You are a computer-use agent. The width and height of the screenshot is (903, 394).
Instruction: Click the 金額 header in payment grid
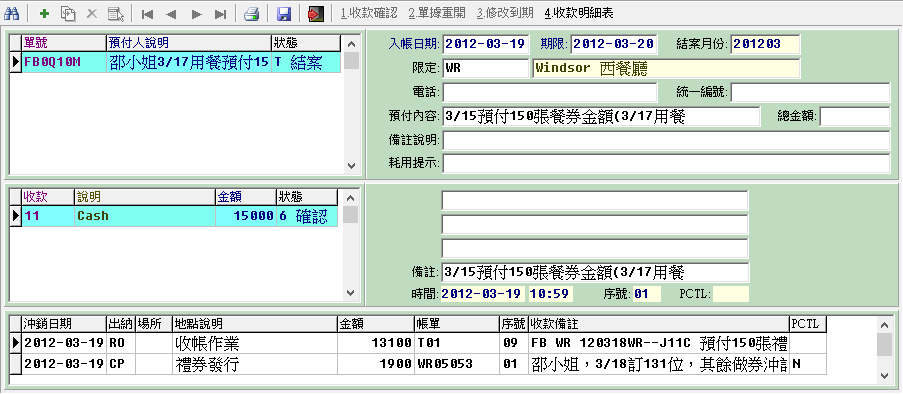pos(245,197)
